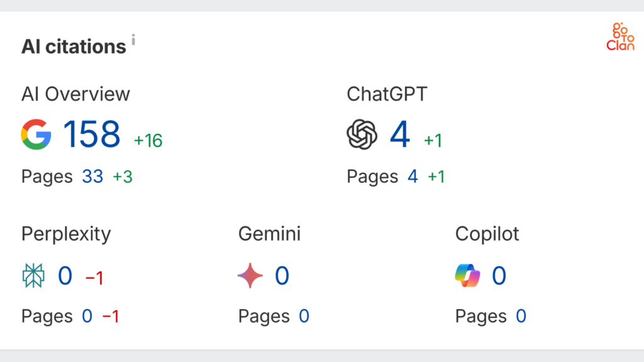Click the OpenAI icon beside the number 4
The image size is (644, 362).
point(363,134)
